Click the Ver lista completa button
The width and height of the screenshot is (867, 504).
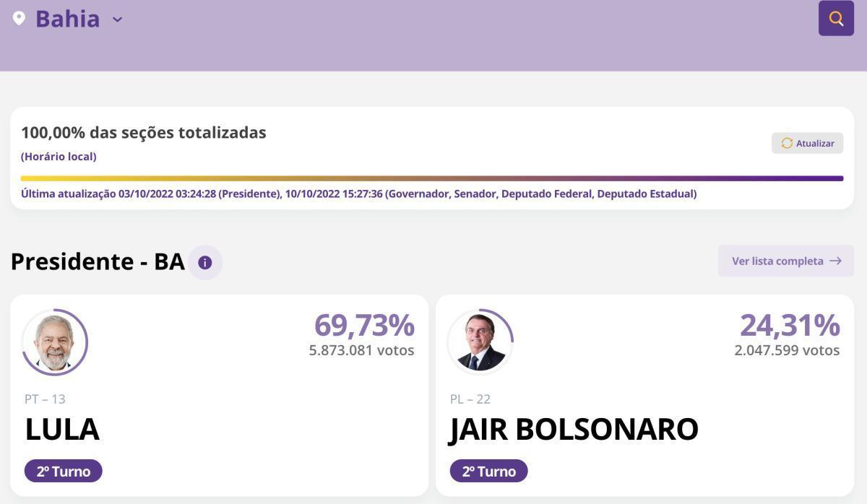[786, 261]
